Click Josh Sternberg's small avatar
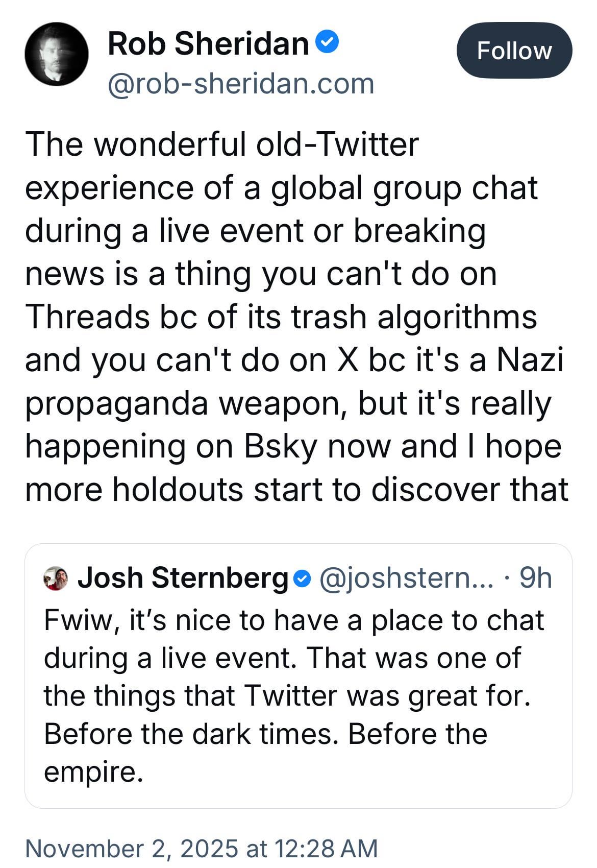Image resolution: width=597 pixels, height=868 pixels. click(56, 578)
